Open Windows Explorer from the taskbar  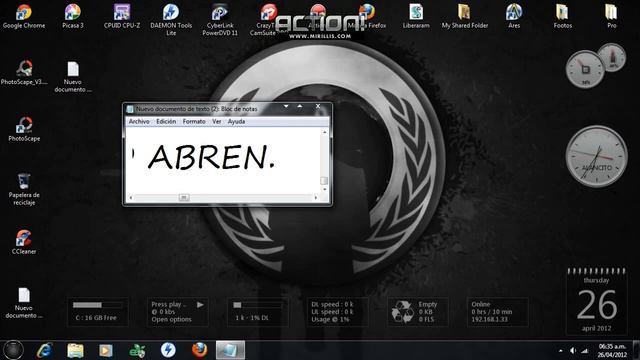click(76, 350)
